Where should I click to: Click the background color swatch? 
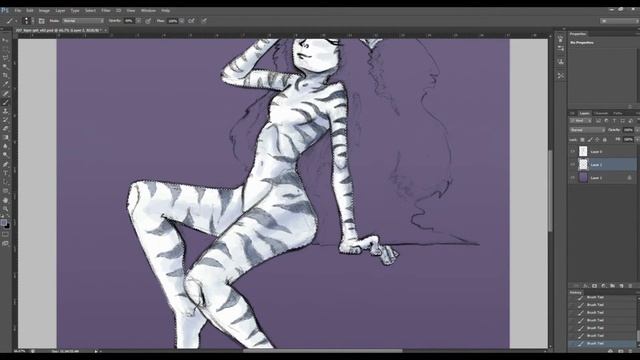7,226
